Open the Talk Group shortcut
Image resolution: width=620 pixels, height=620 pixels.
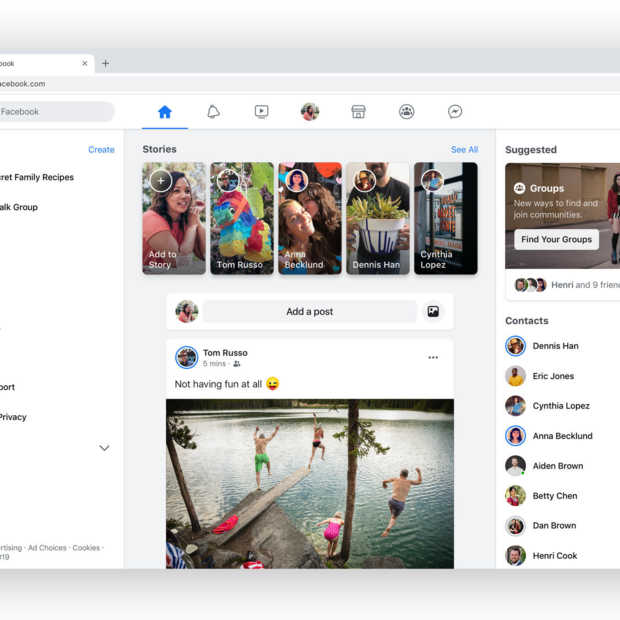[19, 207]
